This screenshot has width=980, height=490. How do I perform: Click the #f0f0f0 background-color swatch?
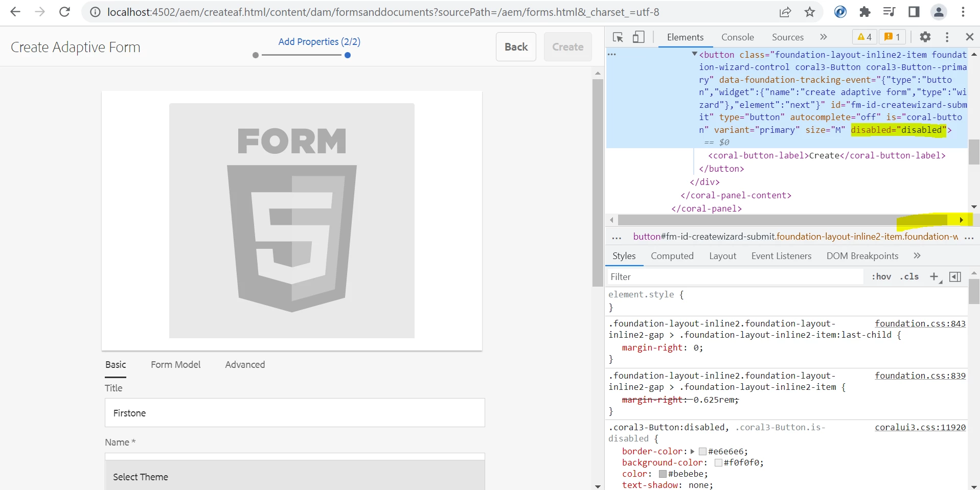click(718, 462)
